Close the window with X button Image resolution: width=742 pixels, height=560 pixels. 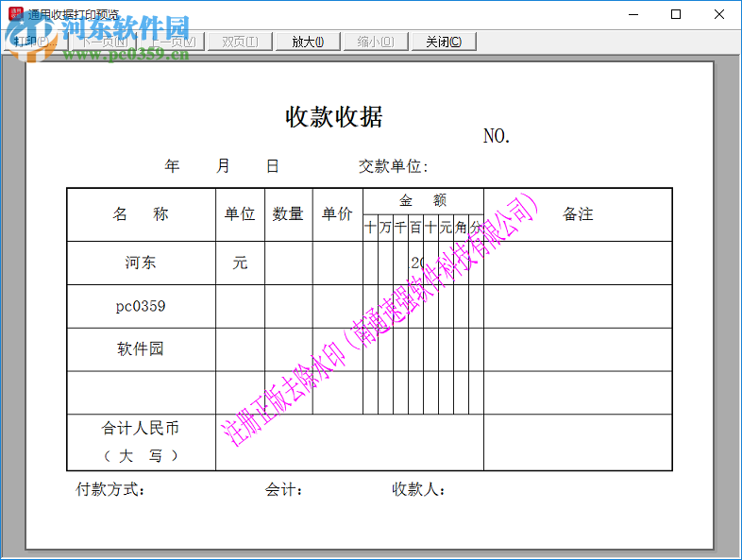tap(718, 14)
